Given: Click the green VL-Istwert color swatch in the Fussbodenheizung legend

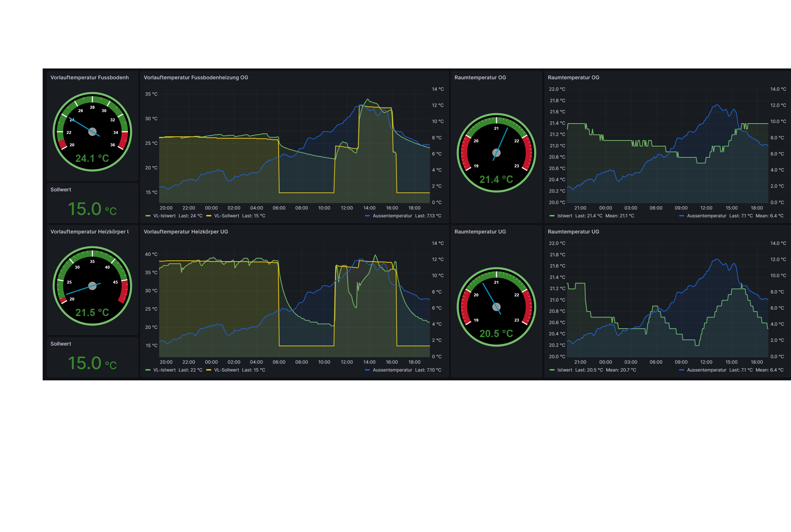Looking at the screenshot, I should tap(147, 216).
